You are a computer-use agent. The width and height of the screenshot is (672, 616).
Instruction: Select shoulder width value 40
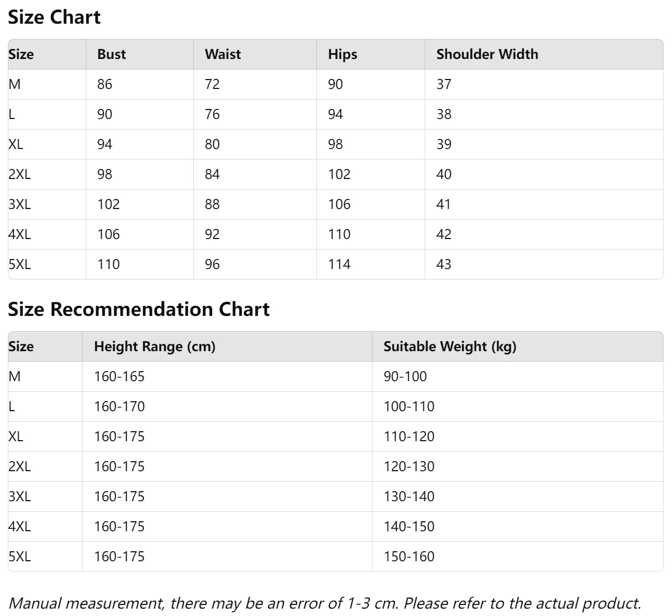click(444, 174)
